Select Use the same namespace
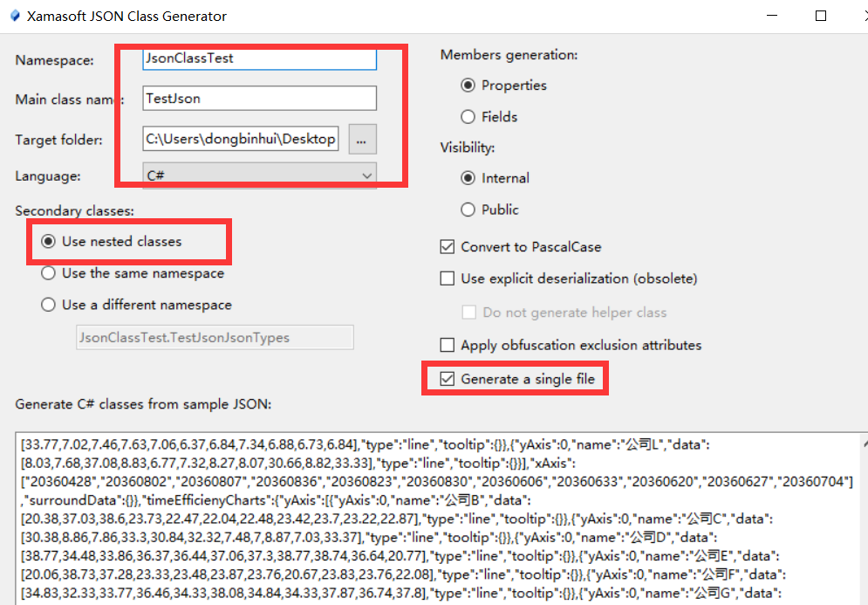868x605 pixels. [48, 272]
